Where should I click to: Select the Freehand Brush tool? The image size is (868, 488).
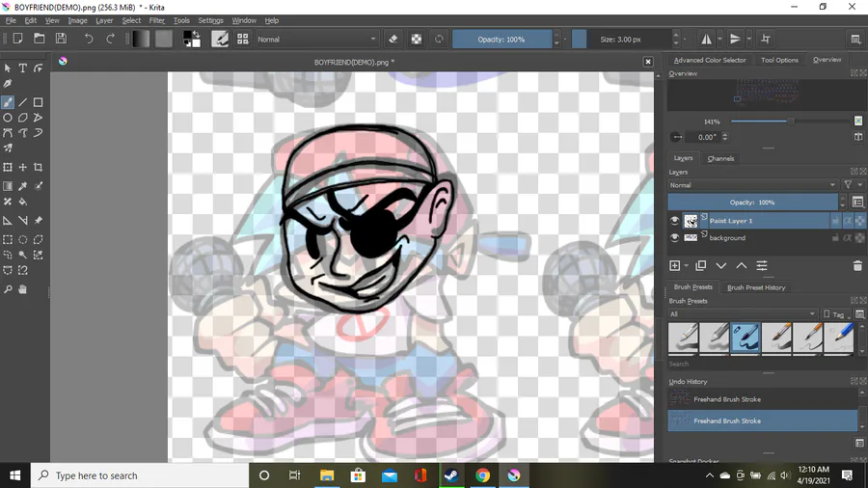coord(8,102)
